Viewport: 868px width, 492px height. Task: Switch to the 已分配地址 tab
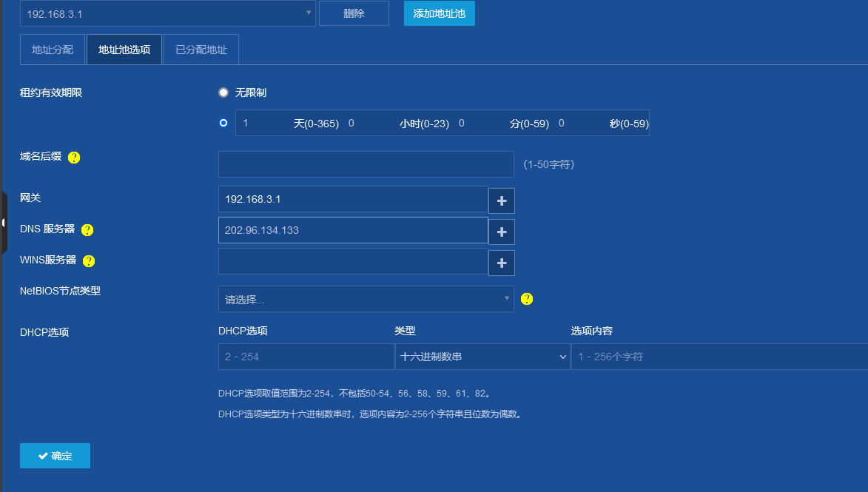(x=201, y=50)
